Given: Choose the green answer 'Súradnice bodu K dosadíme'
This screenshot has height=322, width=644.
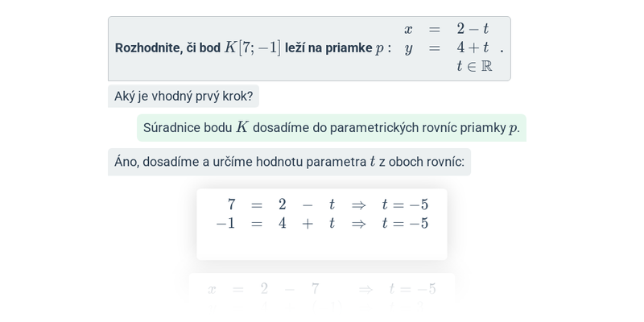Looking at the screenshot, I should coord(332,128).
